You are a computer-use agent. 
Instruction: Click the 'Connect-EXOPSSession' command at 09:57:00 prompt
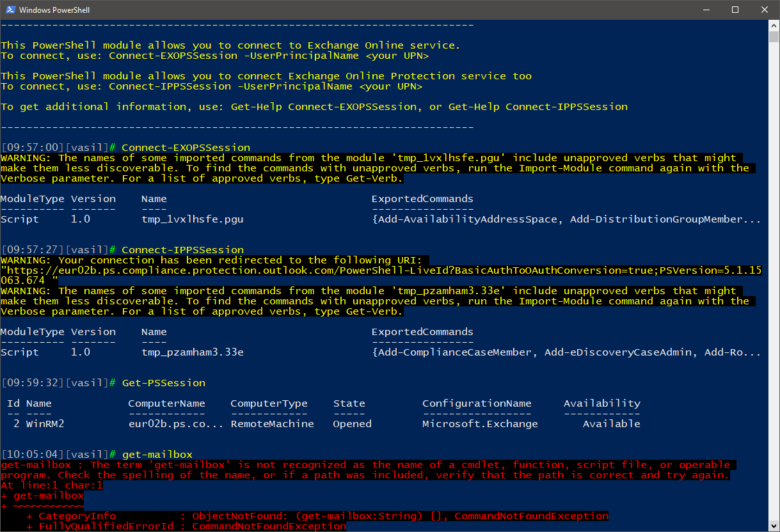[x=186, y=148]
